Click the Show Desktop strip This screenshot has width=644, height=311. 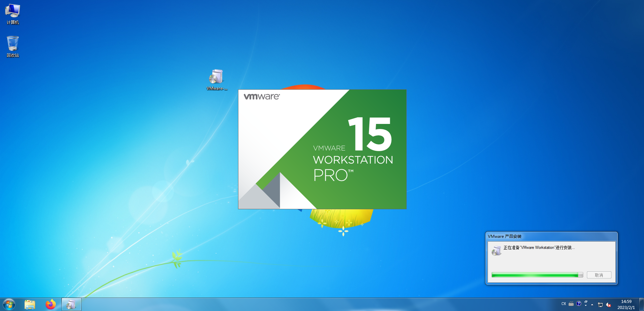(x=641, y=305)
